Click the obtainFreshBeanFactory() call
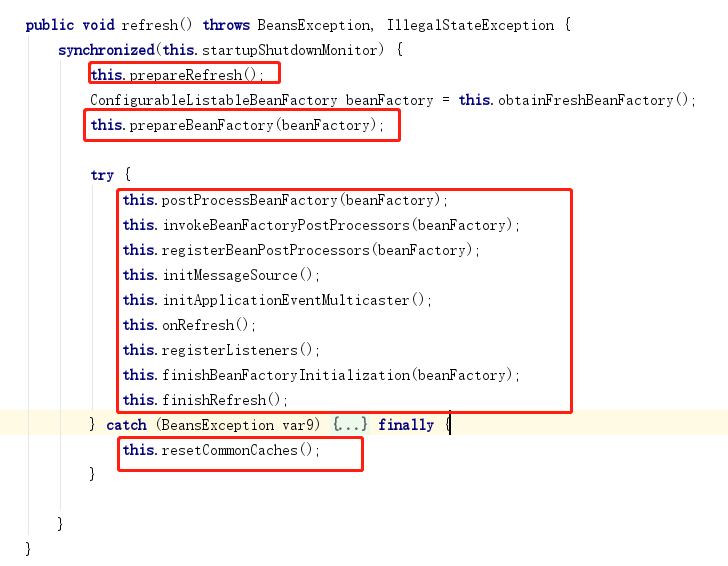 (593, 100)
